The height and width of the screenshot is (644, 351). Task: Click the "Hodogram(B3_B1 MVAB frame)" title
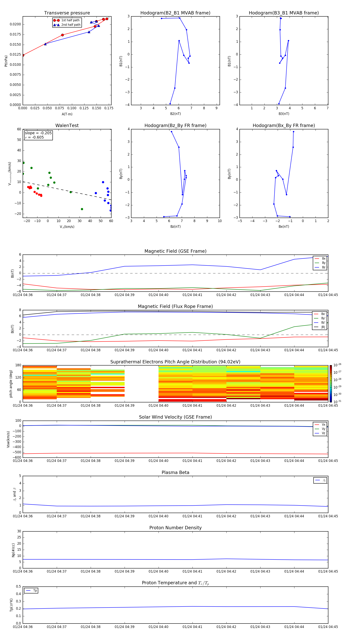click(x=284, y=13)
